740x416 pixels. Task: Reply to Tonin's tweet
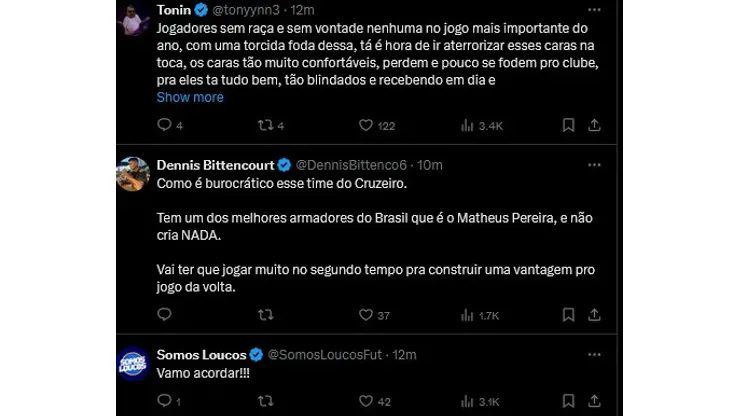[x=165, y=125]
